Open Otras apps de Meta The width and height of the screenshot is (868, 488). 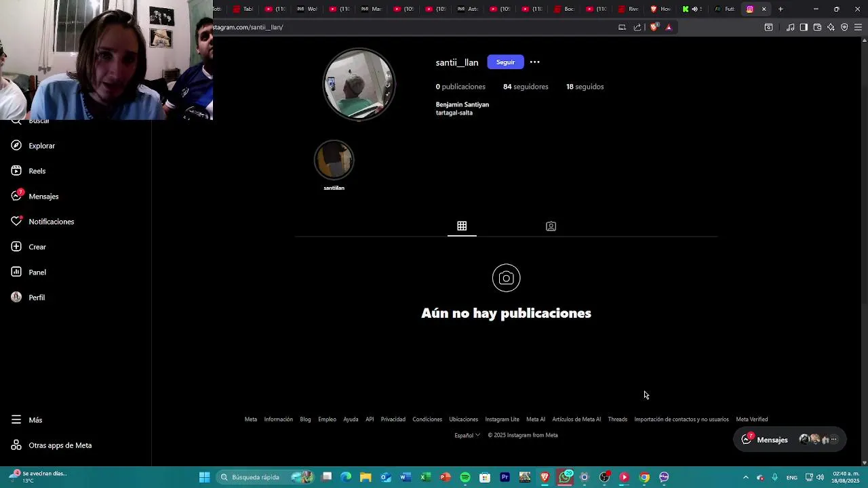(51, 445)
